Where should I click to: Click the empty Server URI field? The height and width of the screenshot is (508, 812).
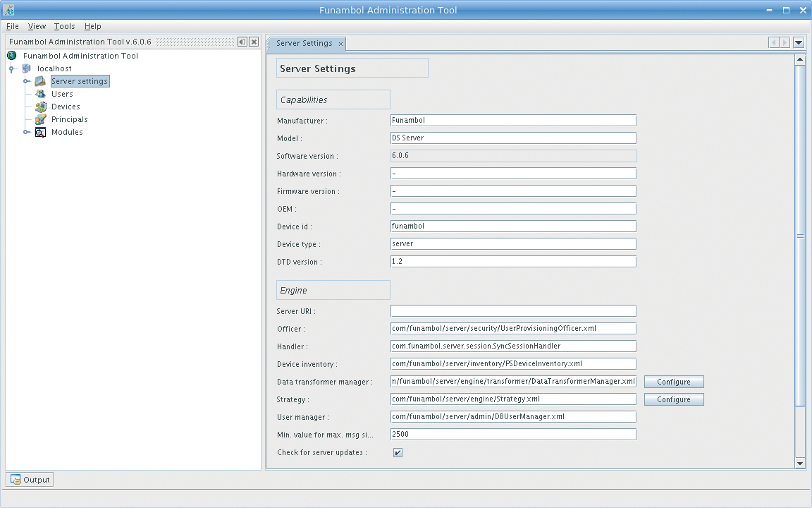point(513,311)
